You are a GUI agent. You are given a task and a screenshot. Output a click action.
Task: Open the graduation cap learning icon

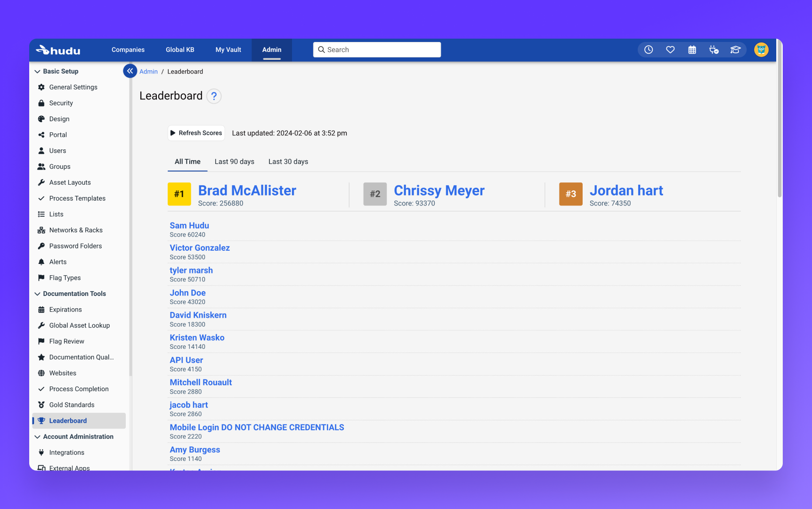coord(735,49)
